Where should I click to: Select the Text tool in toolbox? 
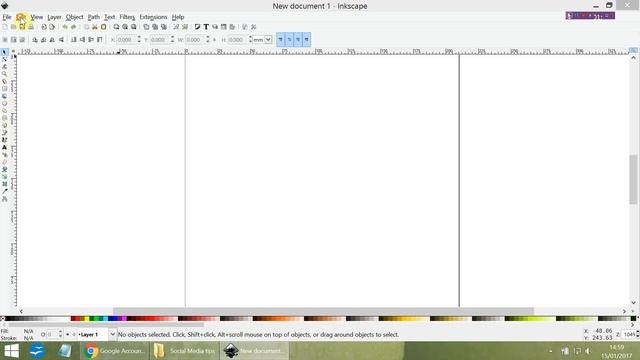pos(4,147)
